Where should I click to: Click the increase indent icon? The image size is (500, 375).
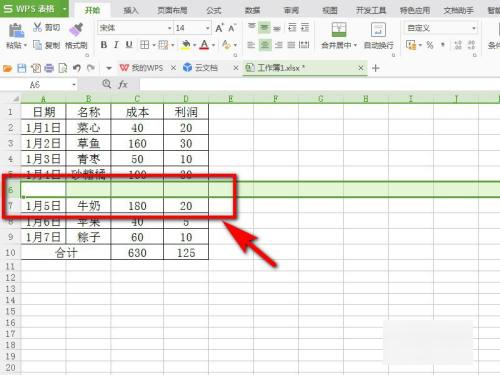point(305,28)
